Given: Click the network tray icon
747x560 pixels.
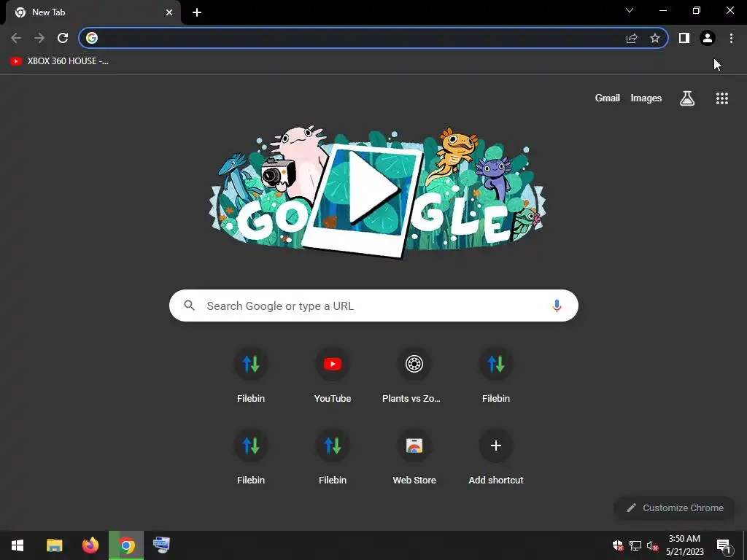Looking at the screenshot, I should pyautogui.click(x=635, y=545).
